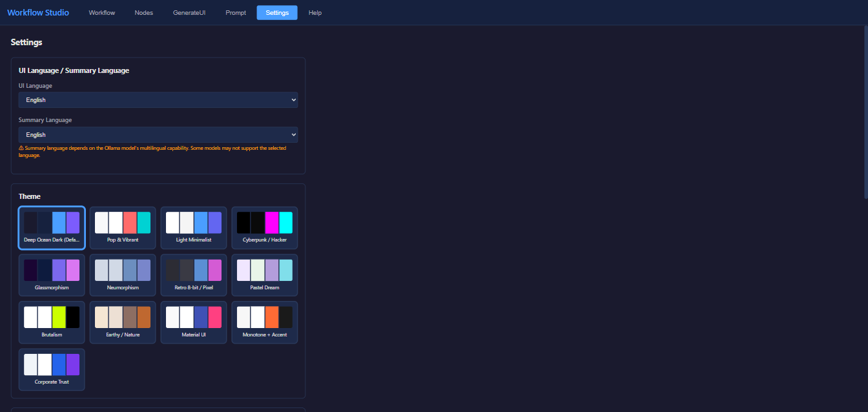
Task: Select the Settings tab
Action: (x=277, y=13)
